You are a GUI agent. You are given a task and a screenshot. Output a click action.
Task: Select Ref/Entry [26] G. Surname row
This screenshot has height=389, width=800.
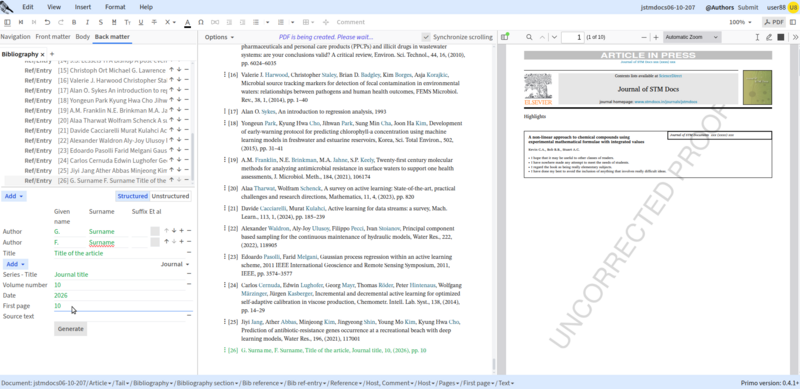98,181
